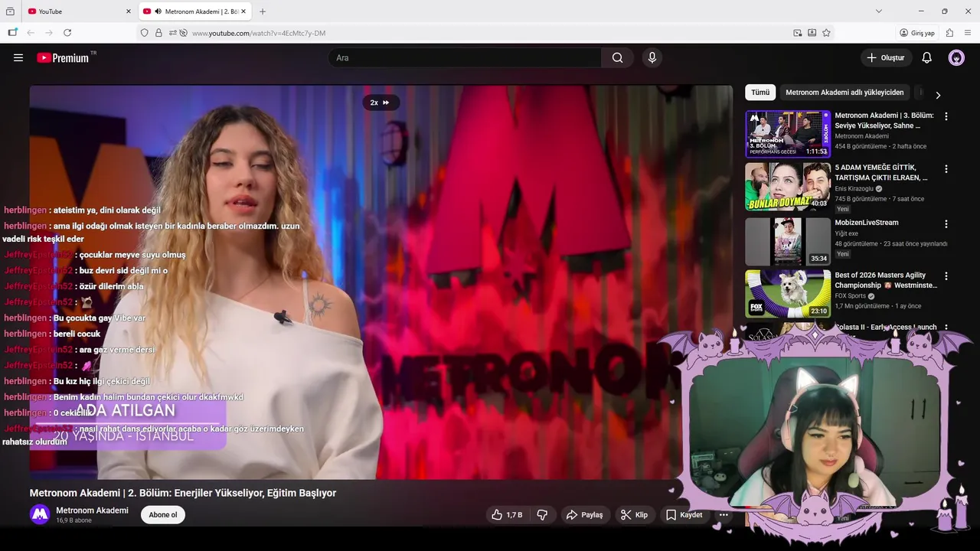Open the browser extensions puzzle icon
This screenshot has width=980, height=551.
pyautogui.click(x=949, y=33)
